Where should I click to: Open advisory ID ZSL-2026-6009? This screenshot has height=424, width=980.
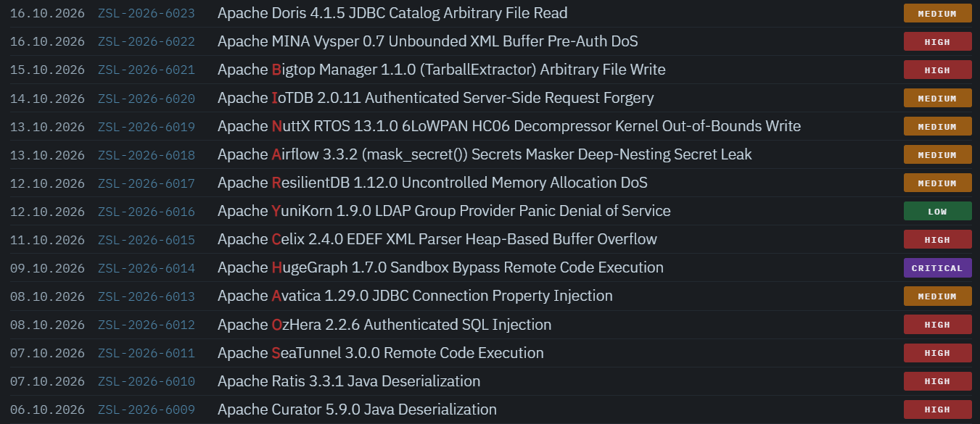point(147,410)
